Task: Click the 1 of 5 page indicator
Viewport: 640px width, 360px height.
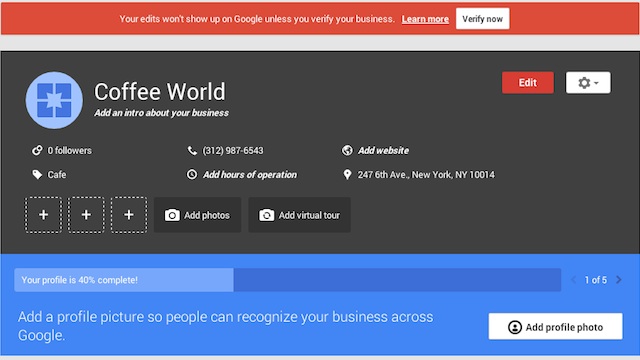Action: [x=596, y=280]
